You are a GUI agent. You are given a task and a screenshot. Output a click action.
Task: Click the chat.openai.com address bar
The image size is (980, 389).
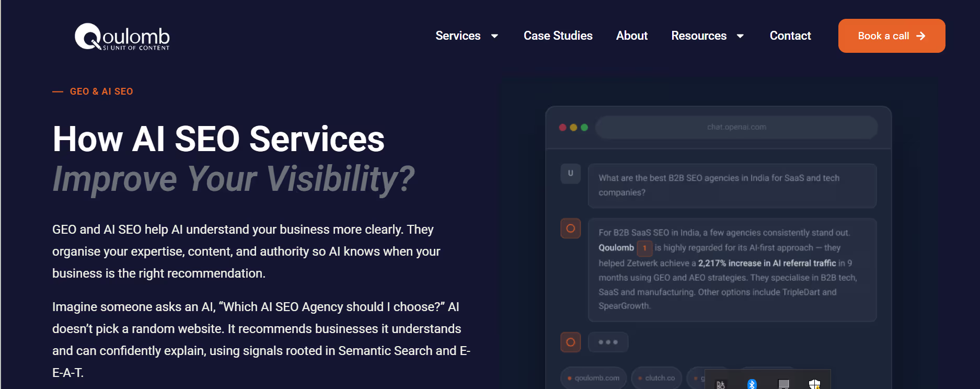(x=736, y=128)
